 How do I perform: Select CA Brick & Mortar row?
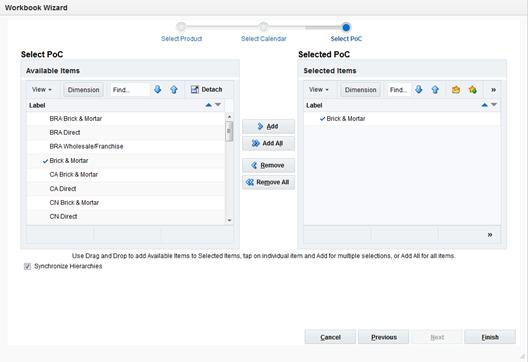(126, 174)
